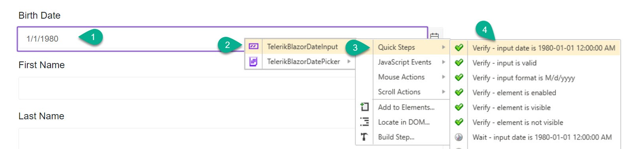This screenshot has height=149, width=644.
Task: Click checkmark icon for Verify input format
Action: point(459,77)
